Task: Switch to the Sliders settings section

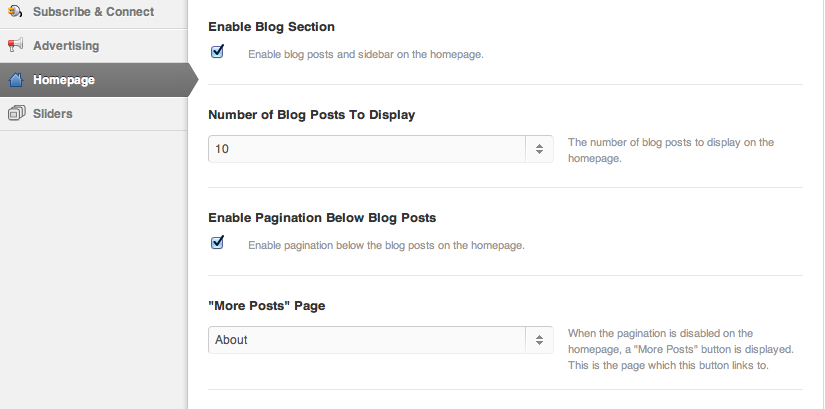Action: tap(53, 114)
